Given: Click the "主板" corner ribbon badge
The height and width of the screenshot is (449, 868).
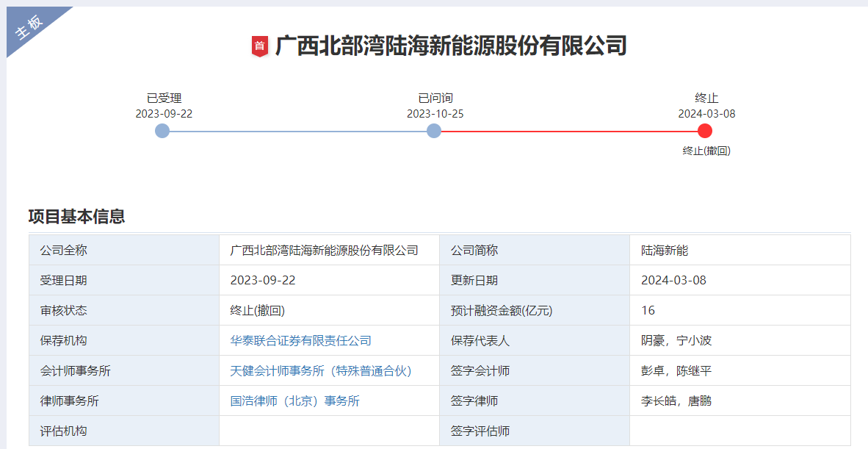Looking at the screenshot, I should point(31,27).
